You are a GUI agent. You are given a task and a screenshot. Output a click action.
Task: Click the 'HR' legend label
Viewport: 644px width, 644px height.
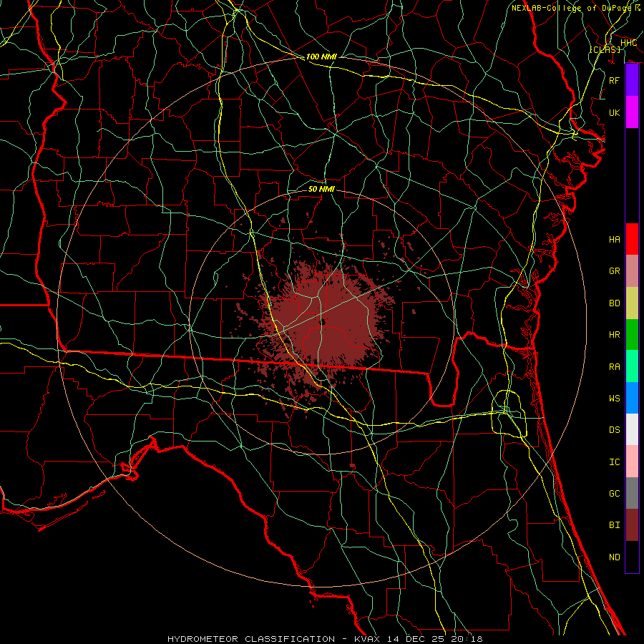614,335
